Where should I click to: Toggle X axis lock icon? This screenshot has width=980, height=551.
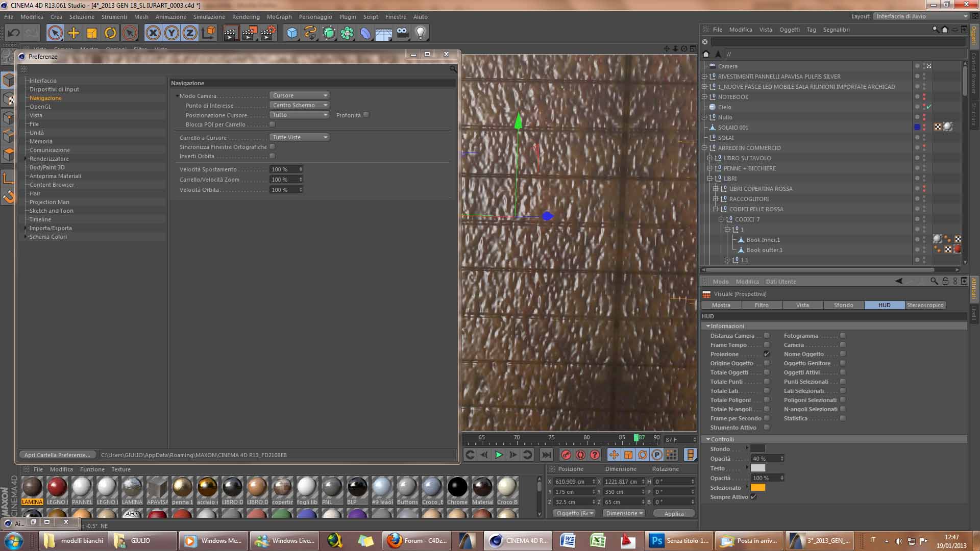(x=153, y=33)
